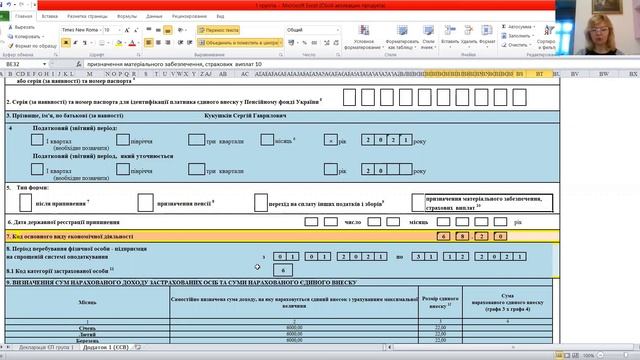The image size is (640, 360).
Task: Click the yellow fill color bucket
Action: 119,42
